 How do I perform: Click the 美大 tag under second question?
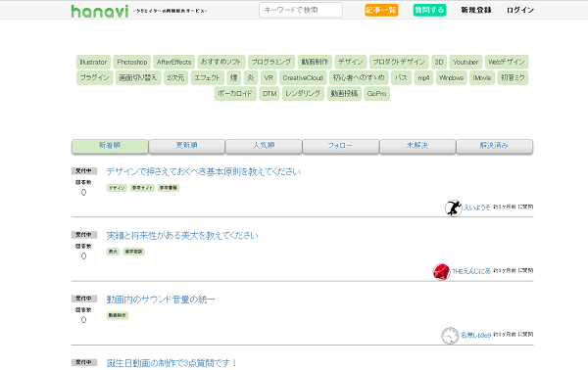[x=113, y=252]
